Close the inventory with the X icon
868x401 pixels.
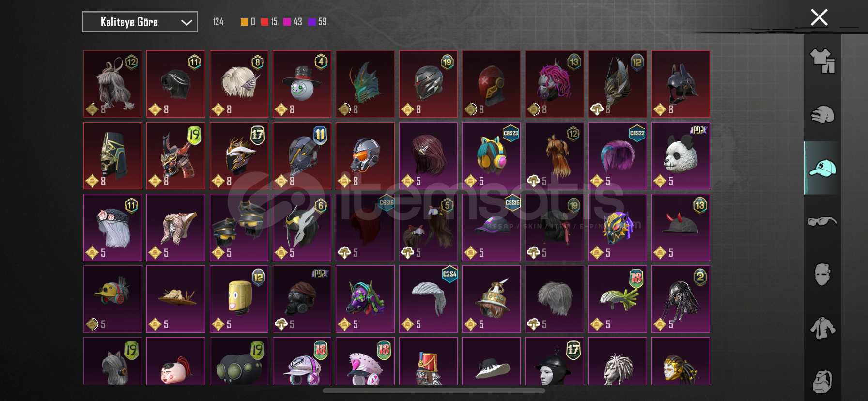click(x=819, y=17)
